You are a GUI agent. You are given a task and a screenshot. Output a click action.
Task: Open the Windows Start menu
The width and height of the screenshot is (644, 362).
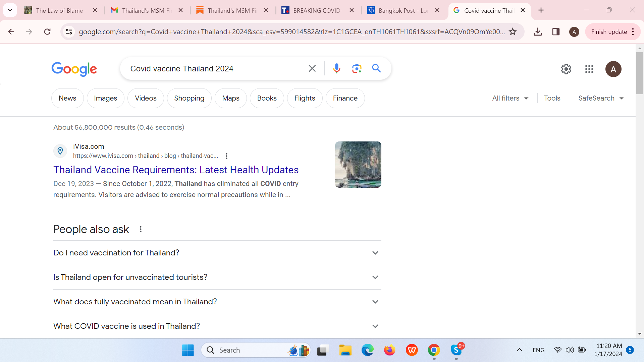pyautogui.click(x=188, y=350)
